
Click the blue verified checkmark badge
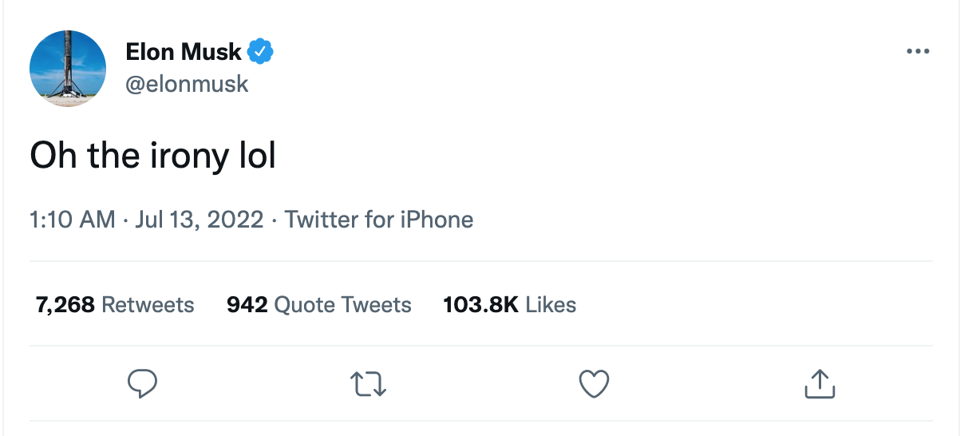260,53
